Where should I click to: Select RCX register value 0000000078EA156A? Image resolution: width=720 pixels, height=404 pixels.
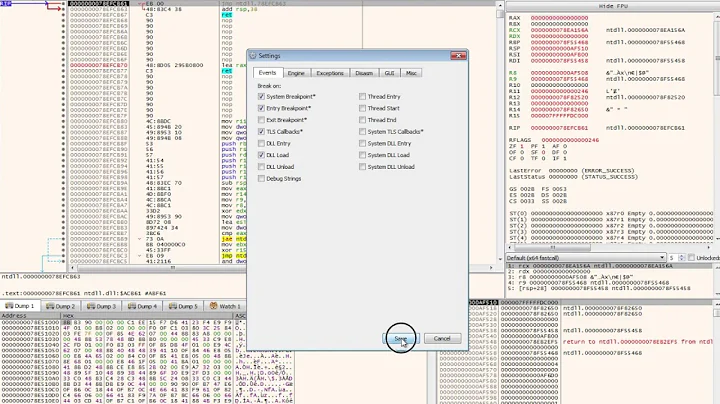[x=559, y=30]
